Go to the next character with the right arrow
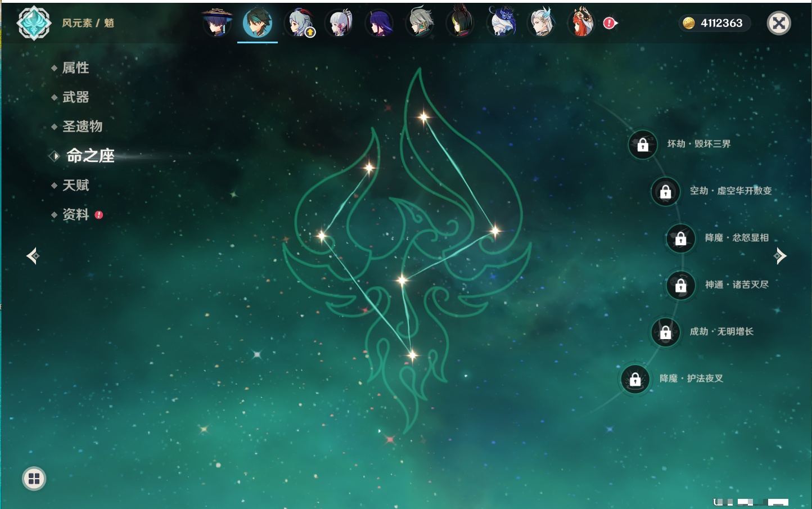This screenshot has width=812, height=509. tap(779, 256)
